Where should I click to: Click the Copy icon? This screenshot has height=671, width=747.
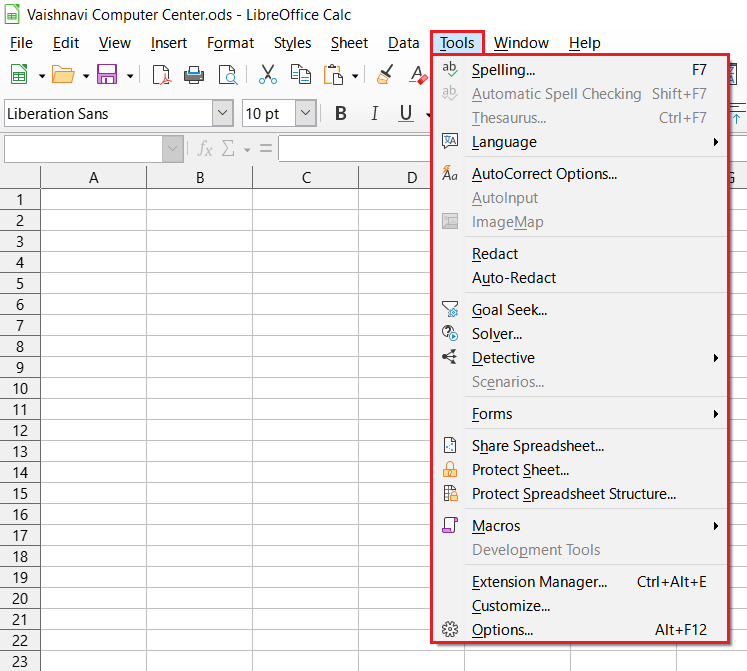(x=301, y=74)
